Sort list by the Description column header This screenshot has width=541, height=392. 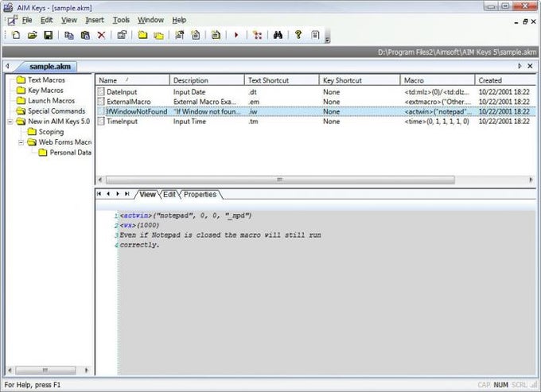click(x=191, y=80)
